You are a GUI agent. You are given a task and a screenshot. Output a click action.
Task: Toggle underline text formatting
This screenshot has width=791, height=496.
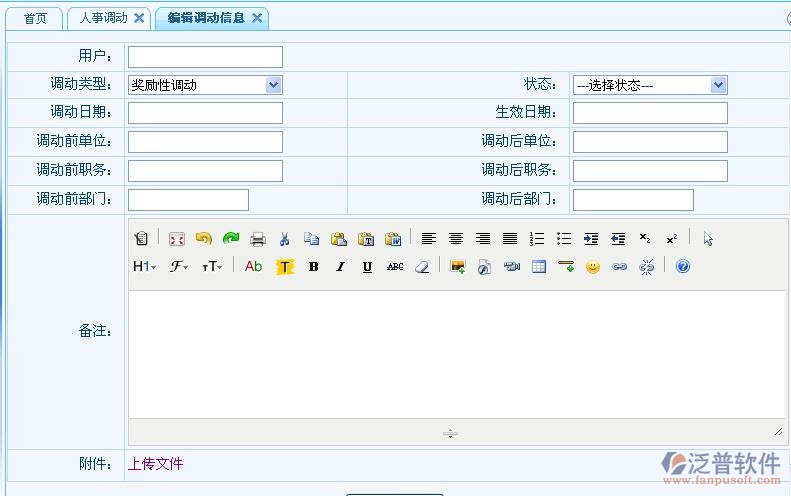pos(367,267)
